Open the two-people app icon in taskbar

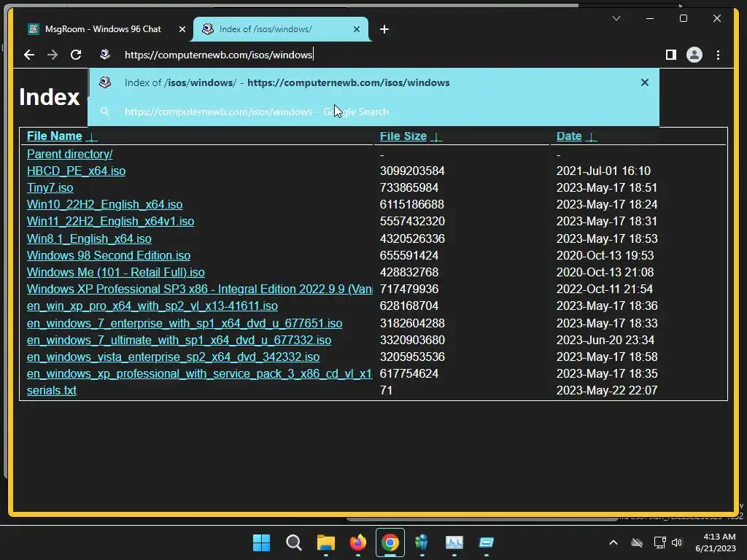(422, 542)
